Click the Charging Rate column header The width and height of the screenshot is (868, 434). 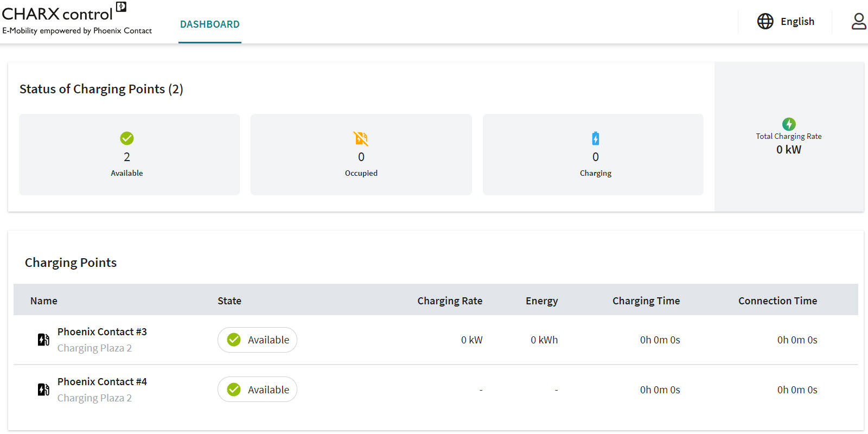click(x=449, y=301)
